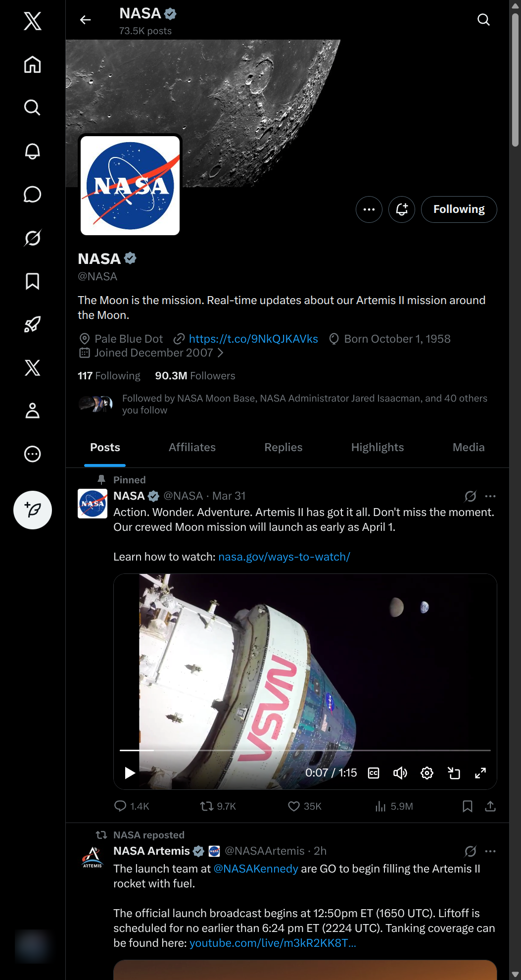
Task: Open Grok from the left sidebar
Action: click(x=33, y=238)
